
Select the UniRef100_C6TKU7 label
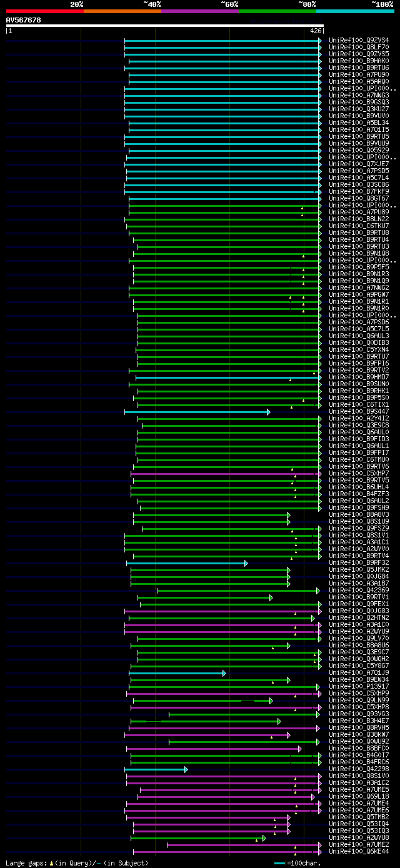tap(359, 226)
